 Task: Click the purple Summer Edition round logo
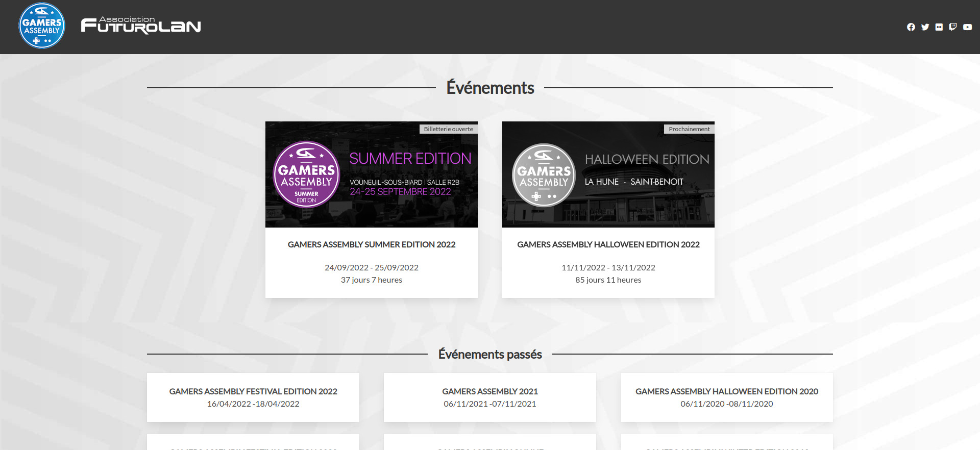pos(306,174)
